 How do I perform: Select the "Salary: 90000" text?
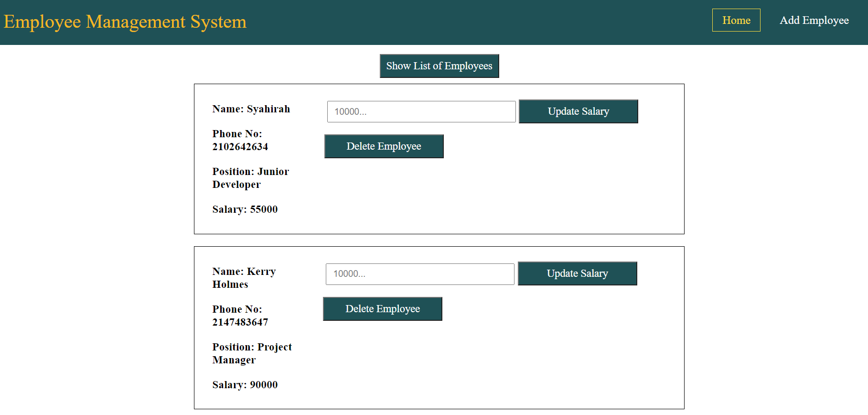click(245, 385)
